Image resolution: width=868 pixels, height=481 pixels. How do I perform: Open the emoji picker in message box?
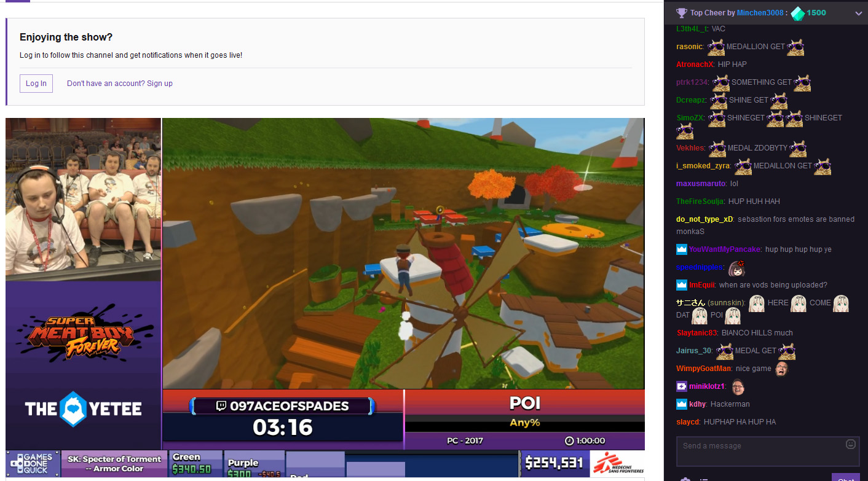851,444
